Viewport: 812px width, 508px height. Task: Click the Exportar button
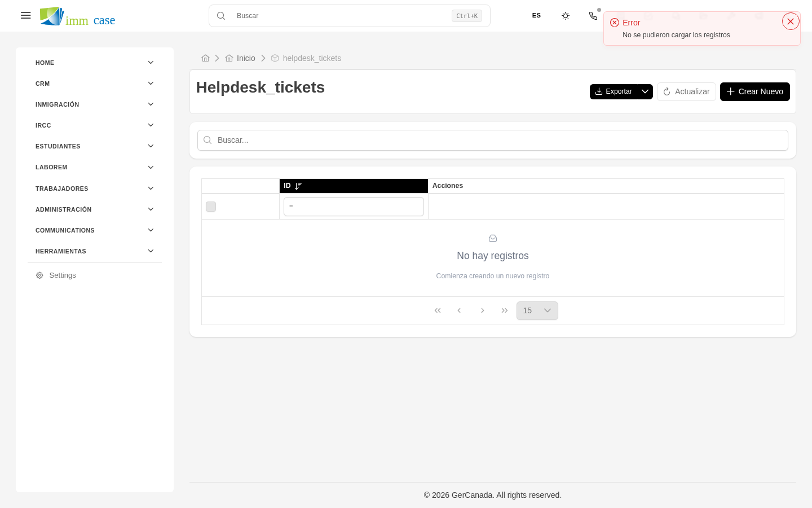point(614,91)
